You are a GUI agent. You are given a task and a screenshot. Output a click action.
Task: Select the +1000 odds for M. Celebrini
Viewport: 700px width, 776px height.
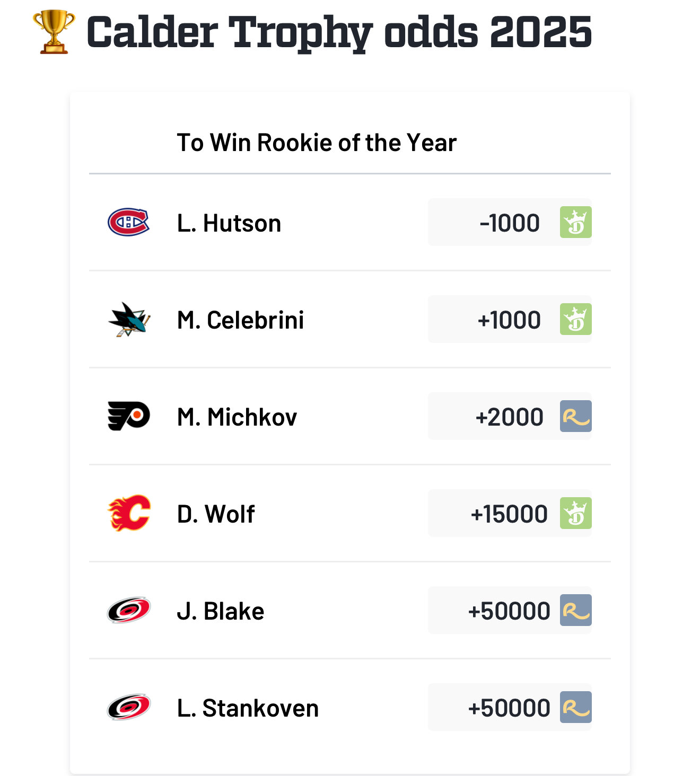(x=509, y=320)
